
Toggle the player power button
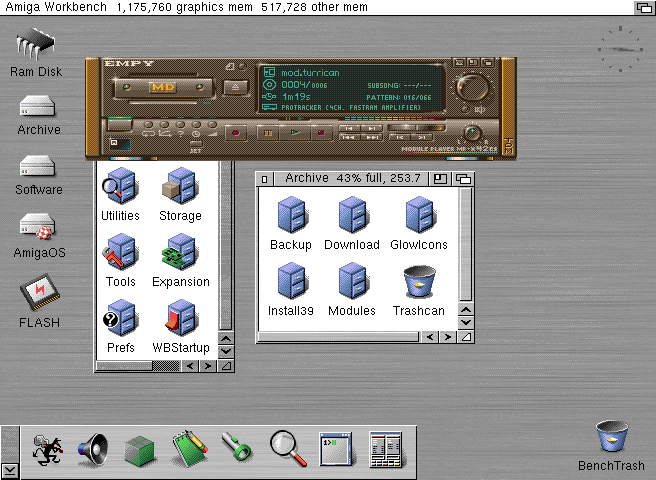[x=120, y=124]
